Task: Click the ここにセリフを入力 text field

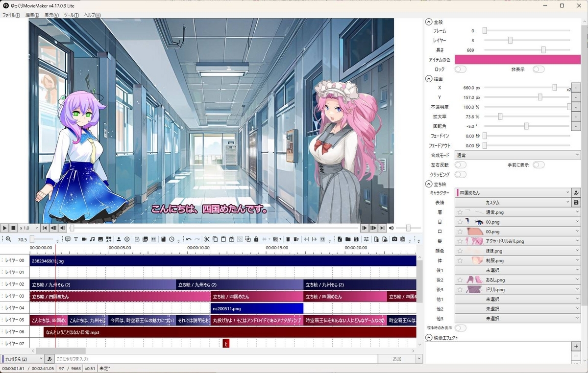Action: click(x=216, y=359)
